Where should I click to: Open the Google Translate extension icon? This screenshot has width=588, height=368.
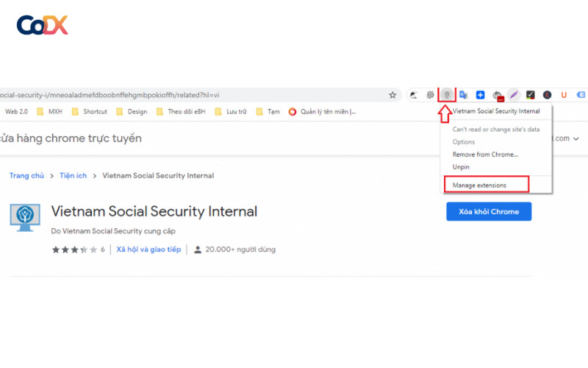click(464, 95)
